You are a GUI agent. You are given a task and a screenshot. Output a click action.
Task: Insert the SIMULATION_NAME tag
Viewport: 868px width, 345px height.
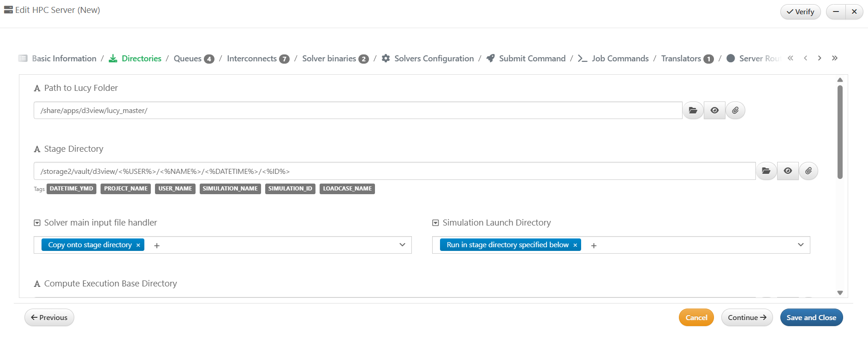point(230,189)
